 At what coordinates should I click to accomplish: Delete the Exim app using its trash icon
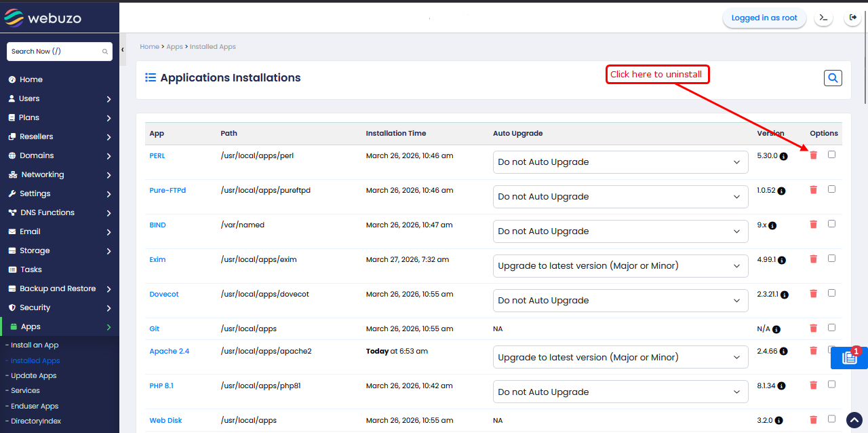813,259
